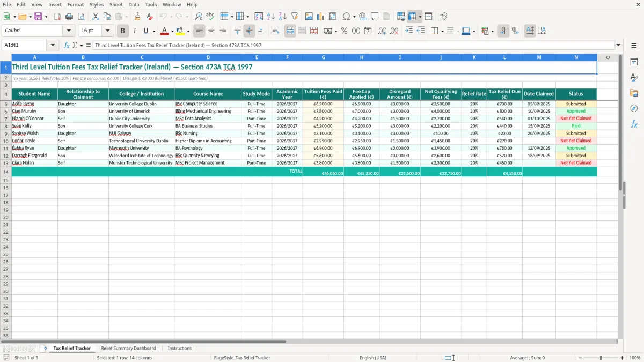The image size is (644, 362).
Task: Click the 100% zoom level
Action: (635, 358)
